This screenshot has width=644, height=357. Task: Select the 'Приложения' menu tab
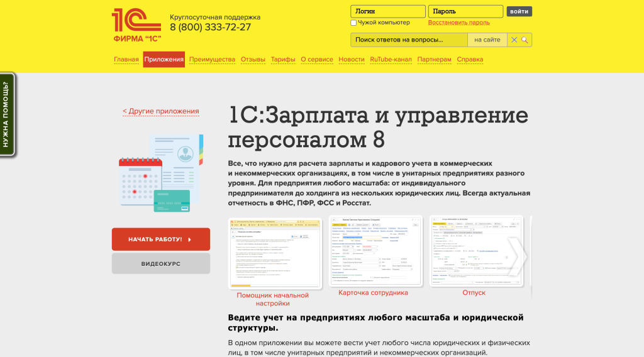(164, 60)
